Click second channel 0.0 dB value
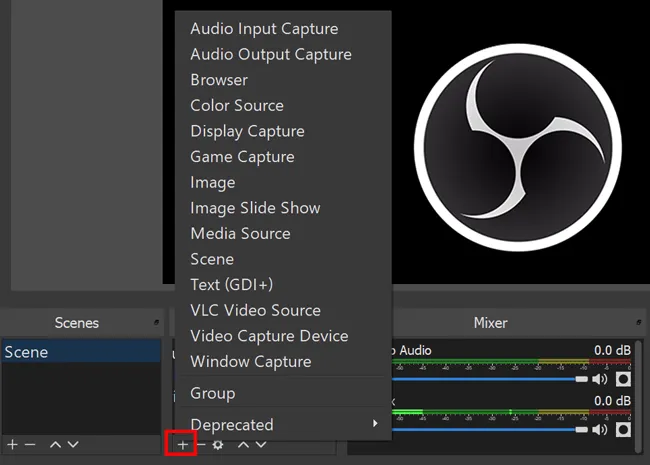 click(x=612, y=401)
